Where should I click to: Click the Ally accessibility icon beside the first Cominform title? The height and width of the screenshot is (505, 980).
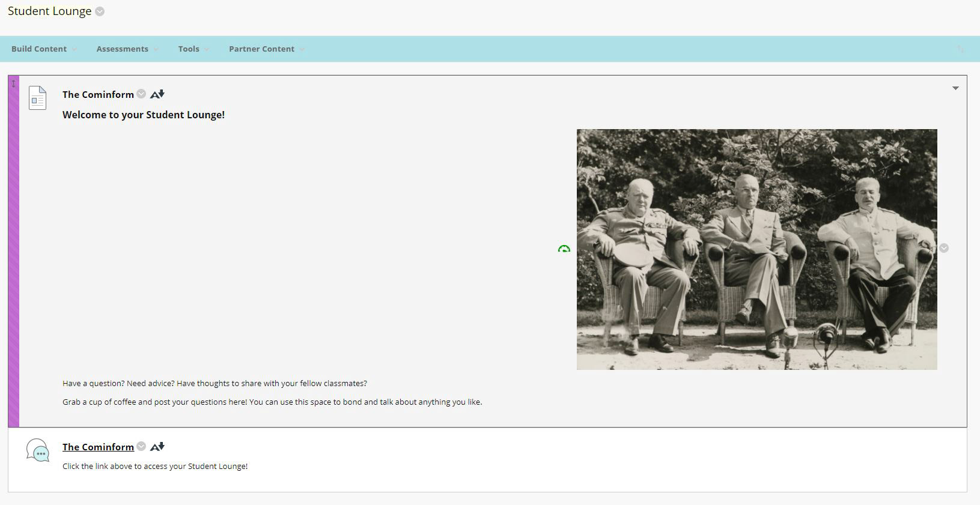(157, 94)
